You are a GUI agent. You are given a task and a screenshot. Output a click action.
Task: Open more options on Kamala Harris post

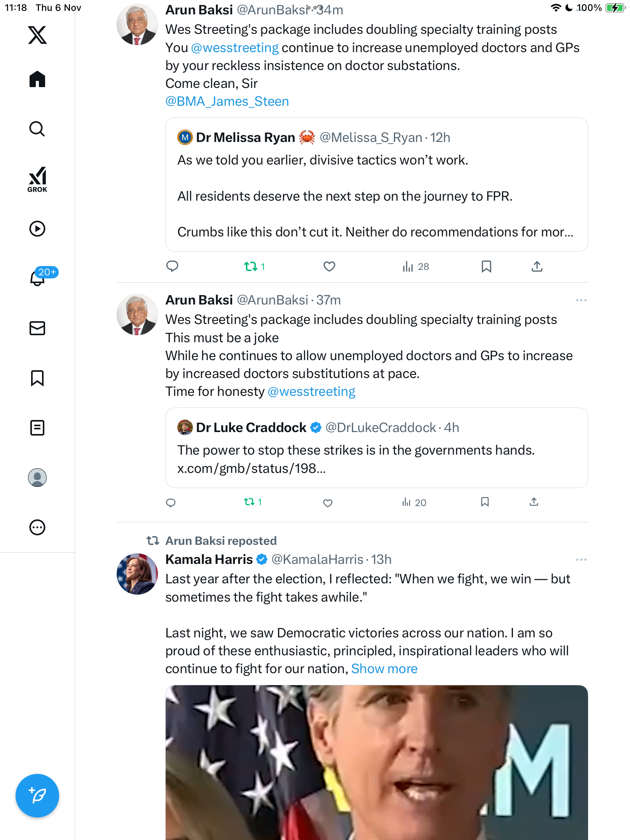[581, 560]
